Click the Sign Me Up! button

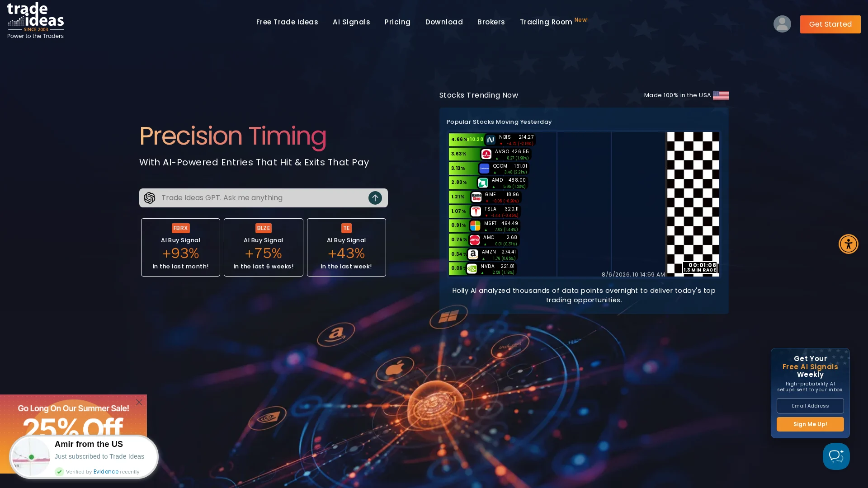810,424
